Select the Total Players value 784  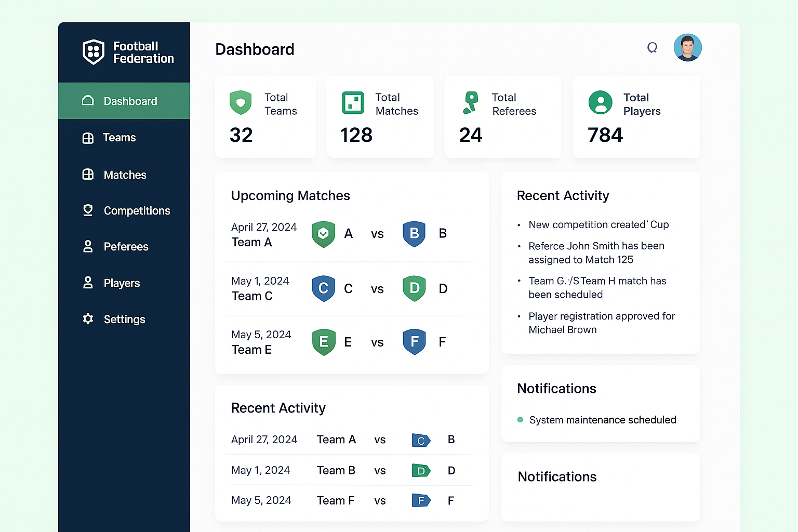[x=605, y=135]
